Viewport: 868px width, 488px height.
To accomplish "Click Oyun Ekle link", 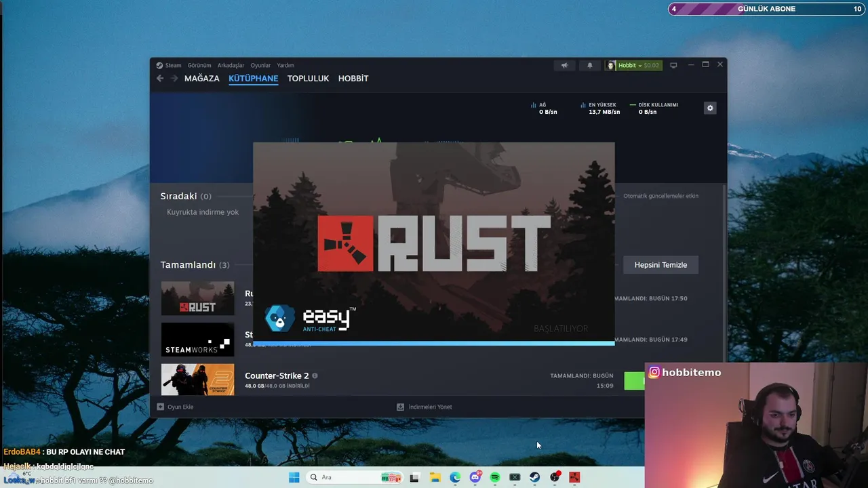I will (x=180, y=407).
